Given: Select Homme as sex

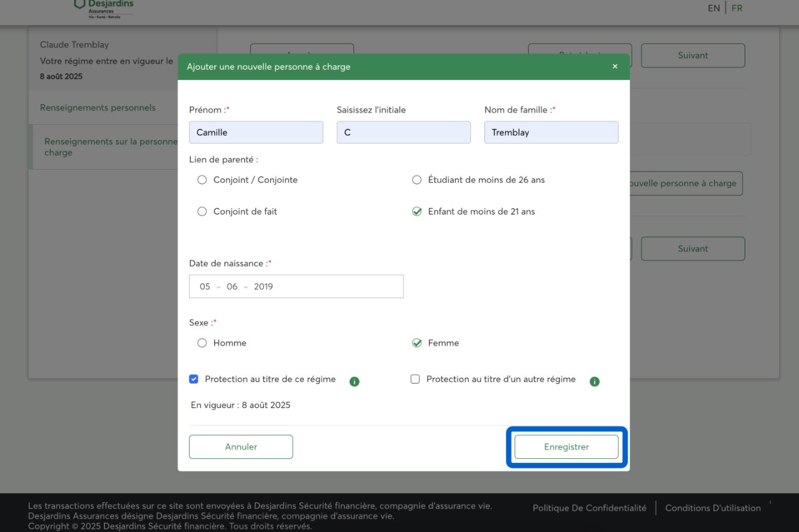Looking at the screenshot, I should click(x=202, y=343).
